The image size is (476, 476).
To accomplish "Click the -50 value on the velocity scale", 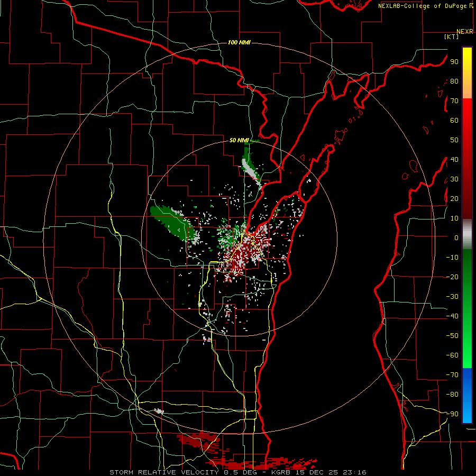I will 452,335.
